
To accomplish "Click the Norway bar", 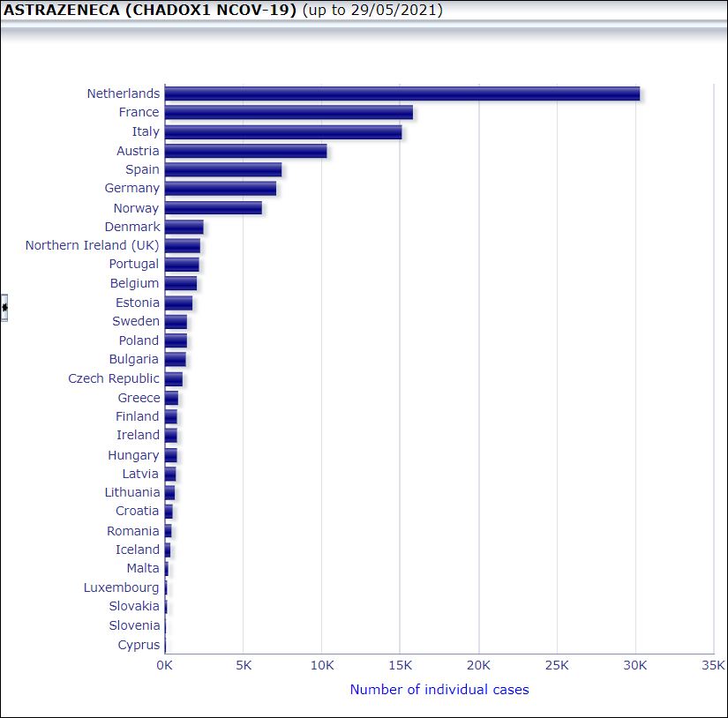I will point(214,207).
